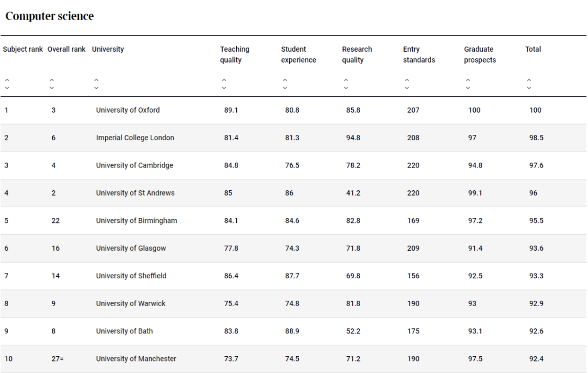Image resolution: width=588 pixels, height=373 pixels.
Task: Sort by Graduate prospects arrows
Action: (468, 84)
